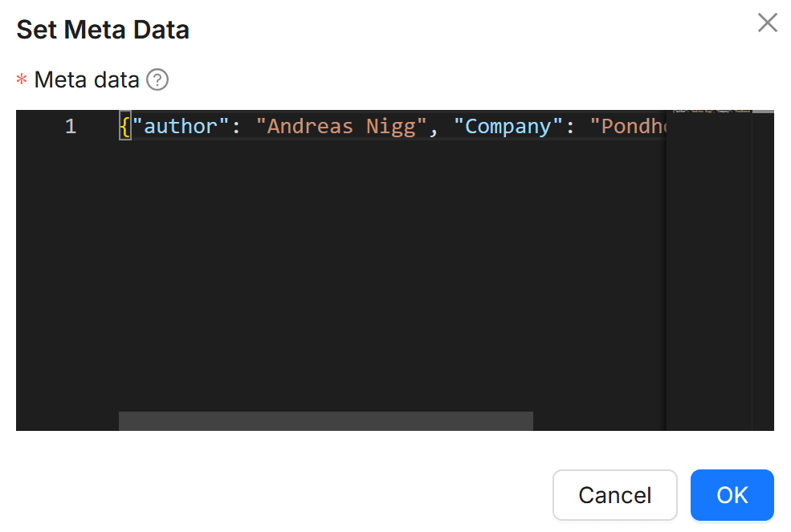Click the "Company" key in the editor
791x532 pixels.
click(506, 126)
